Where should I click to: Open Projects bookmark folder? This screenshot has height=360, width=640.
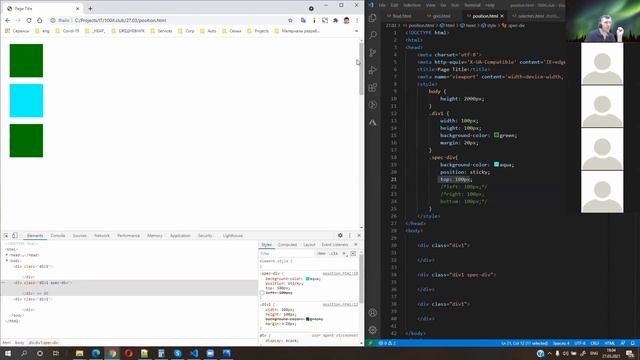pos(258,31)
